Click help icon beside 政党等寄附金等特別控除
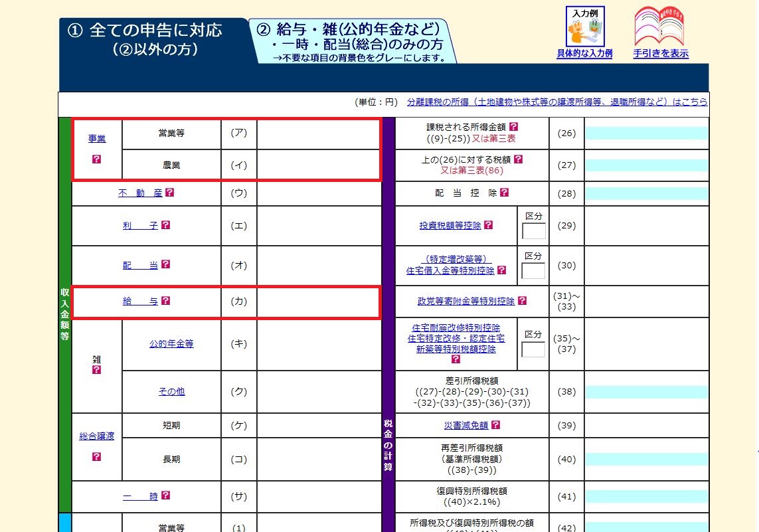This screenshot has height=532, width=759. click(x=522, y=301)
